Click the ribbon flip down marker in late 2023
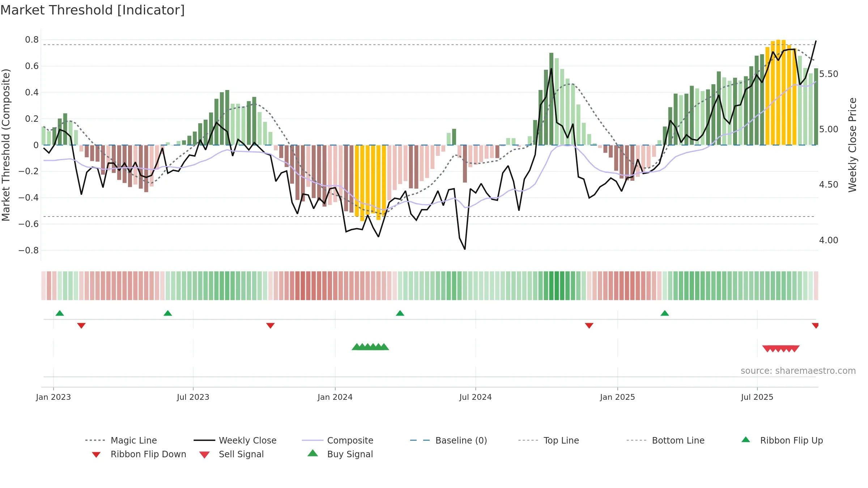Viewport: 868px width, 488px height. pos(271,326)
